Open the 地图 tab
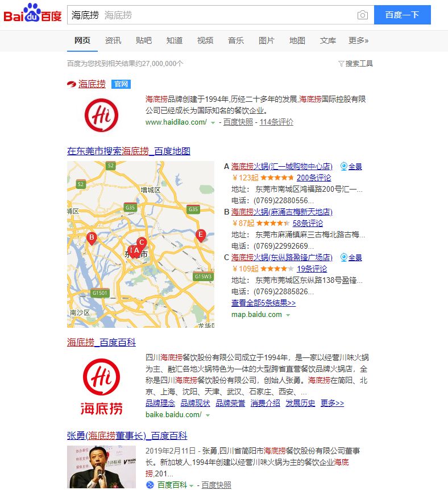The width and height of the screenshot is (448, 490). (297, 40)
